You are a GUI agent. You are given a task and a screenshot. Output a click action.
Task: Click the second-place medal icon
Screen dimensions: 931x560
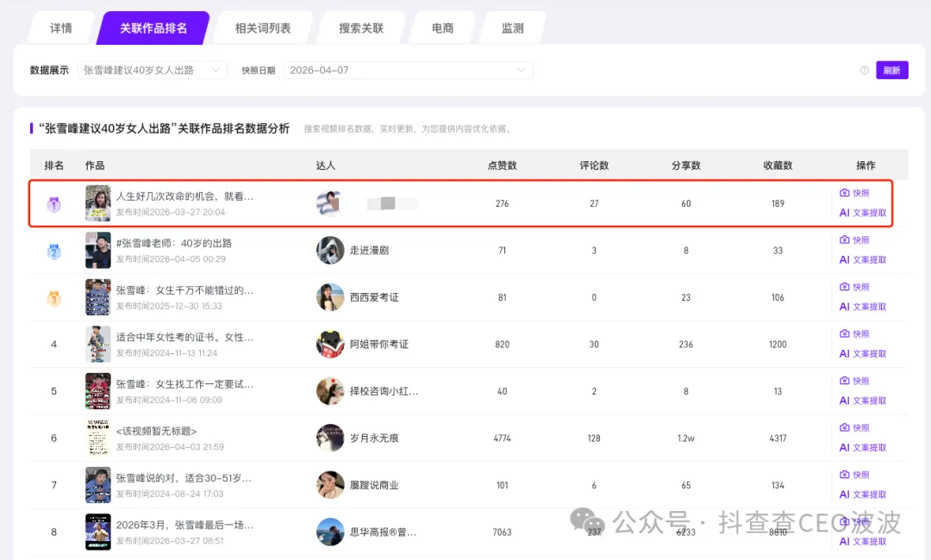[53, 250]
